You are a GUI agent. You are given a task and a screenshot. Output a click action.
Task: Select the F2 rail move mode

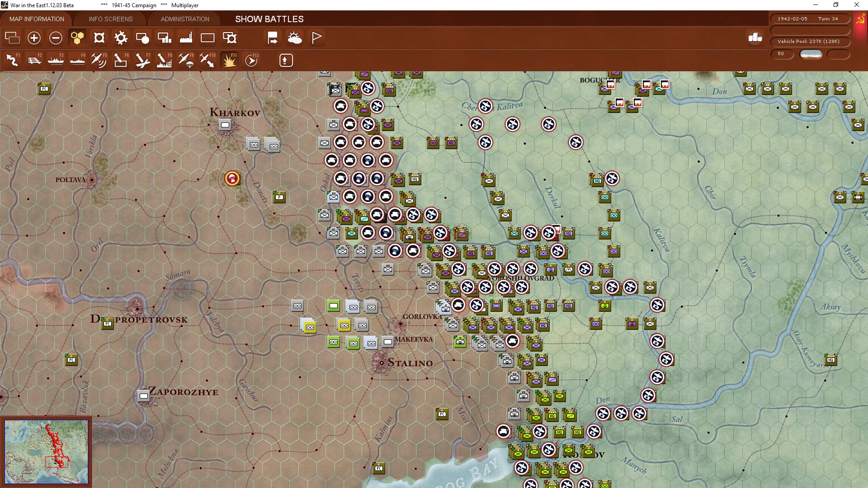tap(34, 60)
